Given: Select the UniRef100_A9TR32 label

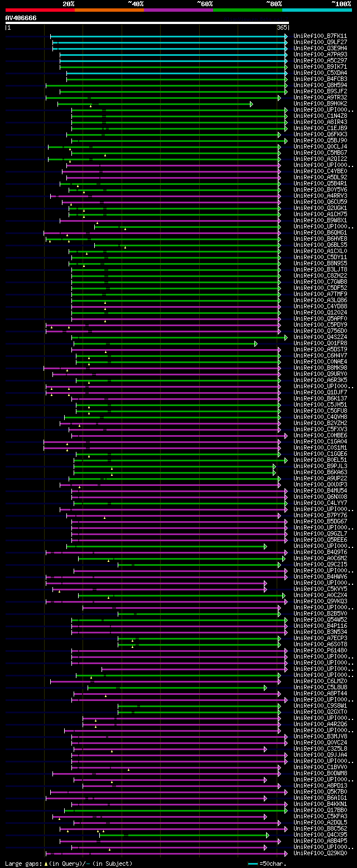Looking at the screenshot, I should 320,97.
